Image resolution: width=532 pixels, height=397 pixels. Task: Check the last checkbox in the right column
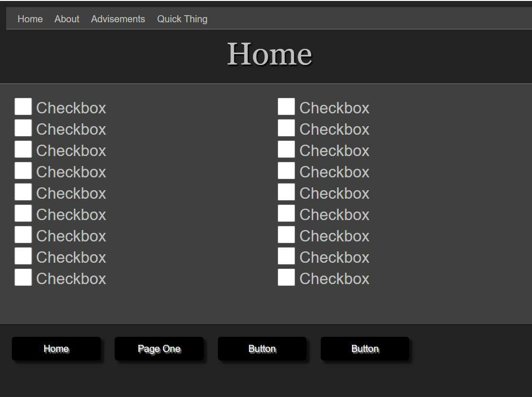point(286,277)
